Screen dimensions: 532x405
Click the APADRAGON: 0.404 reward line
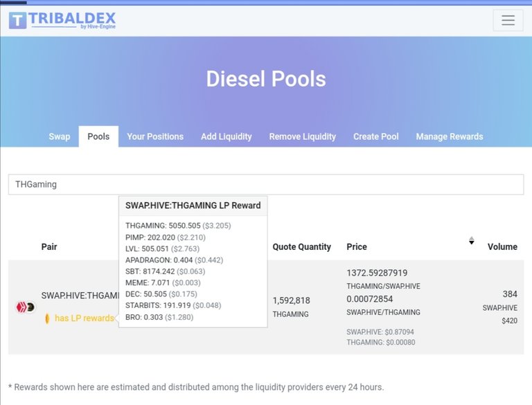(x=174, y=260)
